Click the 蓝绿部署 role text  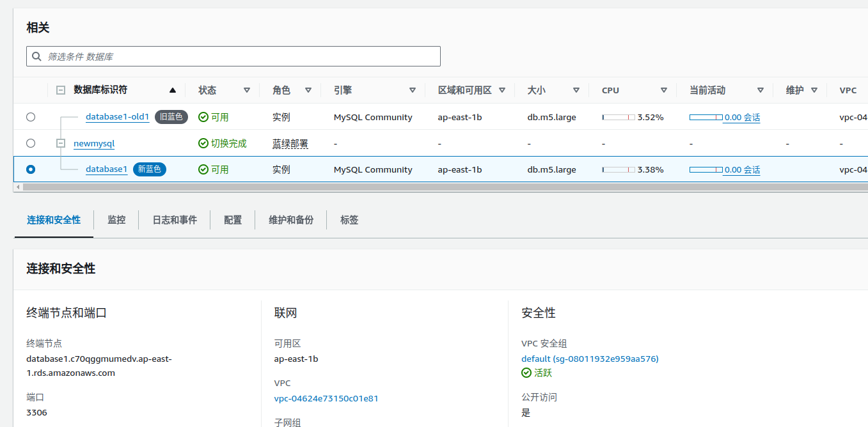tap(290, 144)
